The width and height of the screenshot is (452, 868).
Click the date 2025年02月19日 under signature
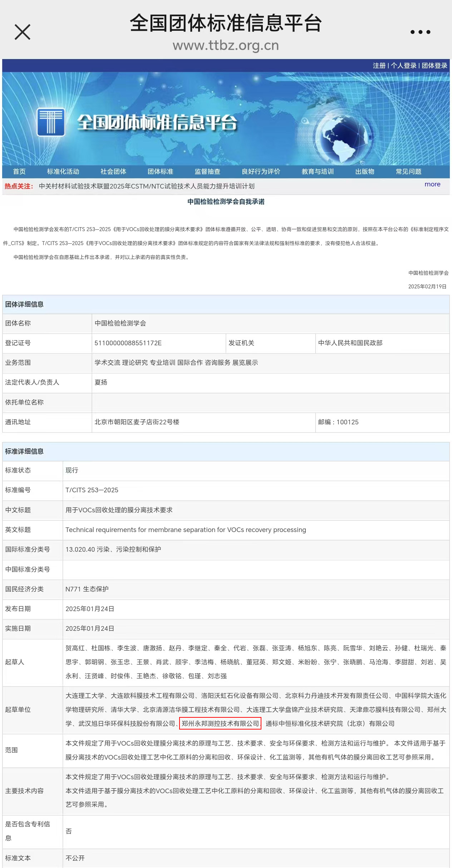(x=427, y=286)
